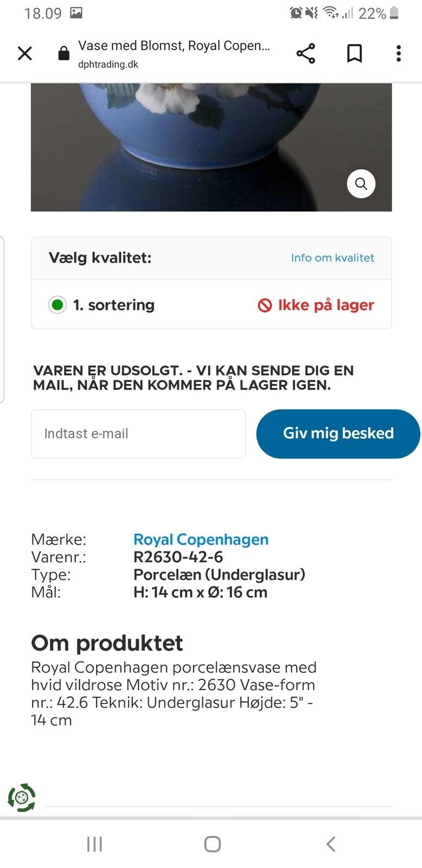Tap the red Ikke på lager status
This screenshot has height=868, width=422.
(316, 305)
